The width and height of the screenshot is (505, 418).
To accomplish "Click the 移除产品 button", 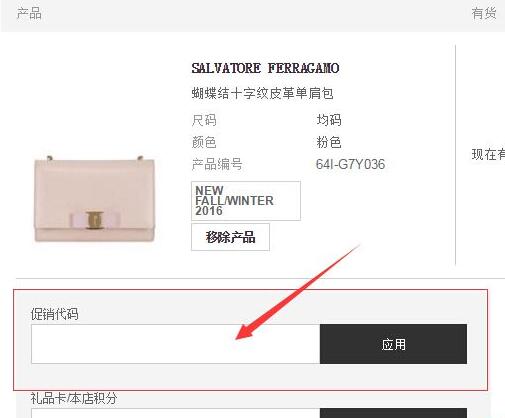I will click(230, 237).
